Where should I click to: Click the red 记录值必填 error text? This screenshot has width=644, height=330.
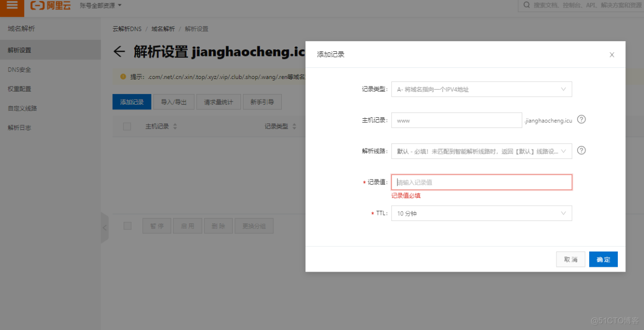pos(406,196)
